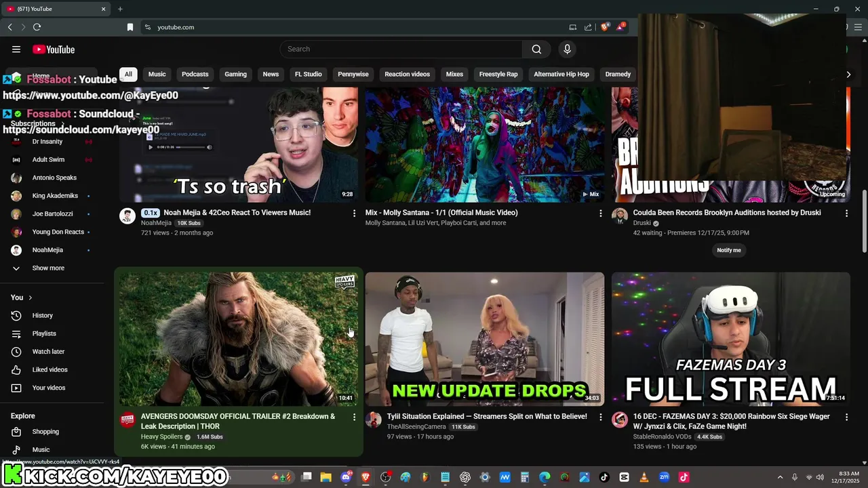Image resolution: width=868 pixels, height=488 pixels.
Task: Open a new browser tab
Action: (120, 9)
